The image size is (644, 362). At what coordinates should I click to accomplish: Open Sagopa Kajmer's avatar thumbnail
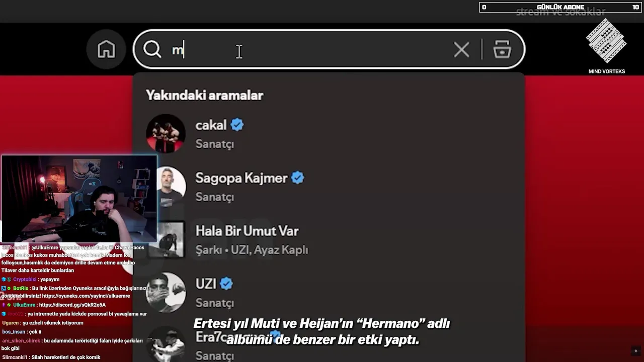[171, 187]
